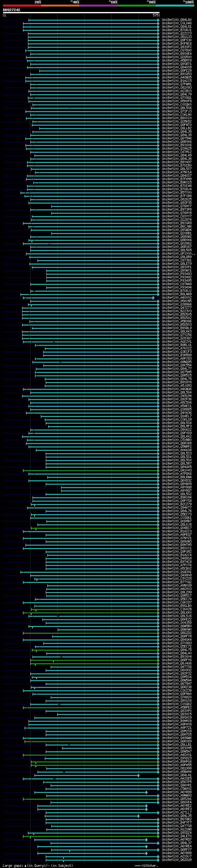Go to UniRef100_B1A2I3 entry
Viewport: 197px width, 868px height.
[176, 531]
